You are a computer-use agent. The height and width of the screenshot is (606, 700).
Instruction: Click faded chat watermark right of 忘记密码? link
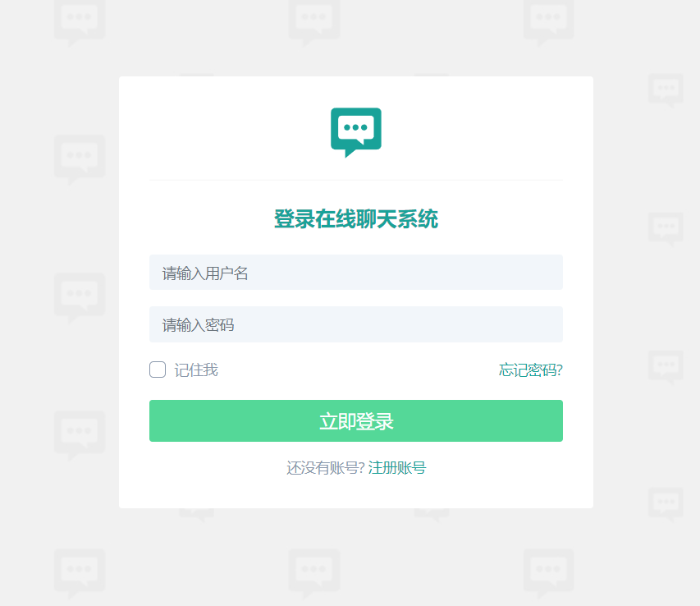pyautogui.click(x=666, y=368)
